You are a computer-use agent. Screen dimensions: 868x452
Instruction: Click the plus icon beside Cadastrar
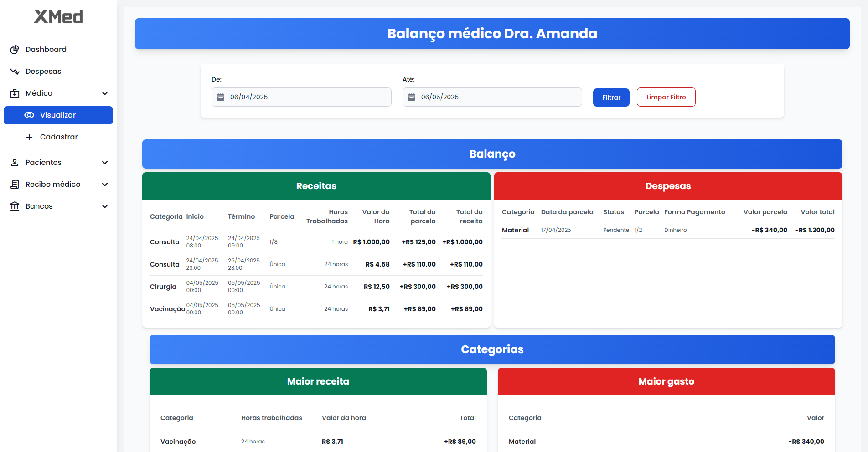29,137
